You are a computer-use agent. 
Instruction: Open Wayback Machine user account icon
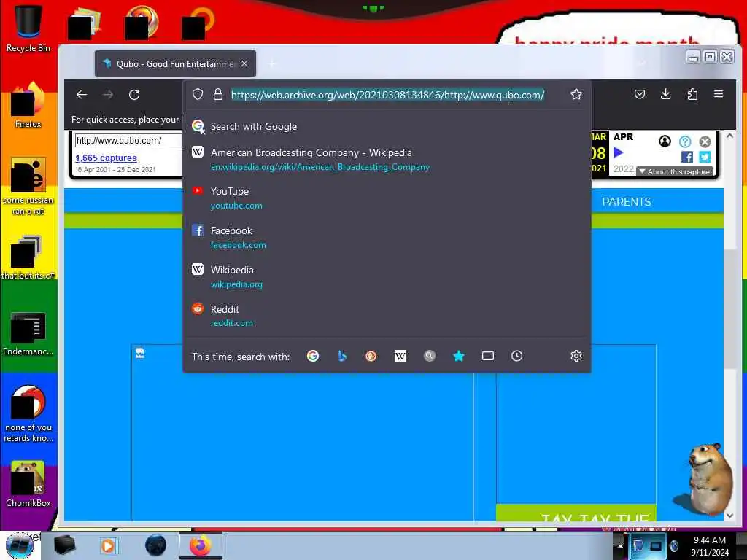tap(665, 141)
